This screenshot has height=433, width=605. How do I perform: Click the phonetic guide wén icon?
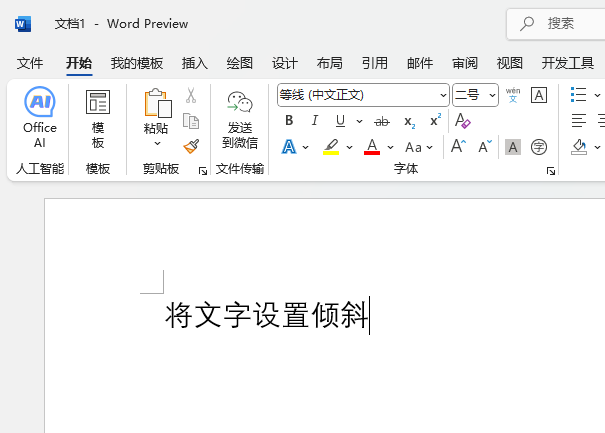tap(513, 95)
